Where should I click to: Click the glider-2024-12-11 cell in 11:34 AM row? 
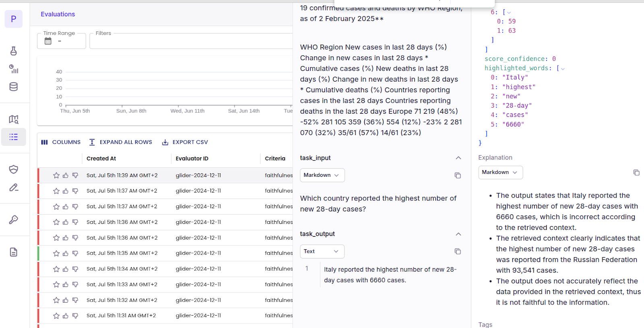click(198, 269)
